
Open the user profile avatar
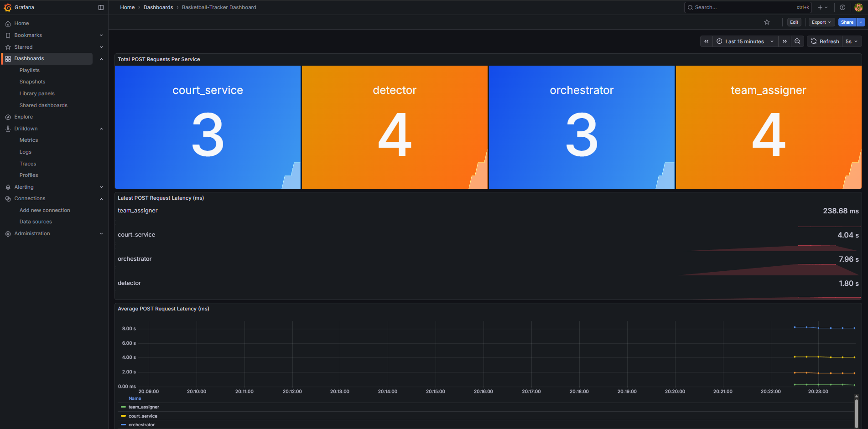click(x=858, y=7)
